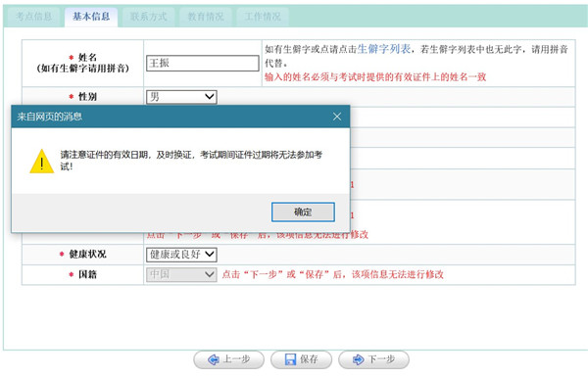Click the 国籍 field label
This screenshot has height=378, width=588.
pyautogui.click(x=87, y=274)
